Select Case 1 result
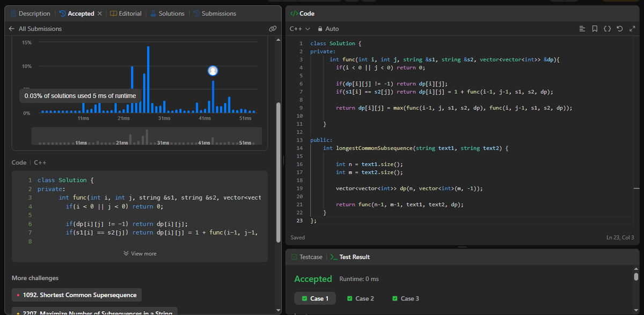The width and height of the screenshot is (644, 315). 315,298
